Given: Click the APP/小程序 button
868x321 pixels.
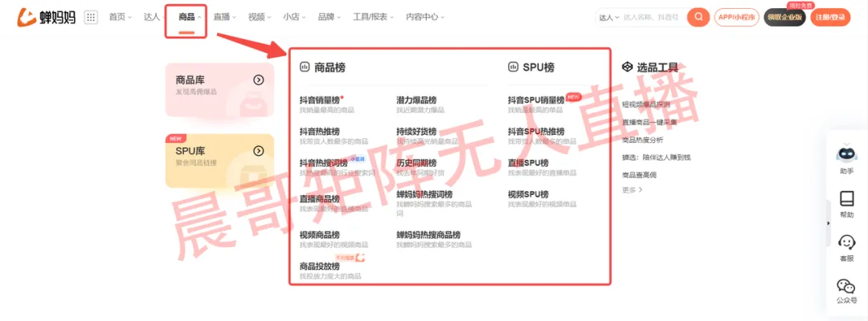Looking at the screenshot, I should [736, 17].
